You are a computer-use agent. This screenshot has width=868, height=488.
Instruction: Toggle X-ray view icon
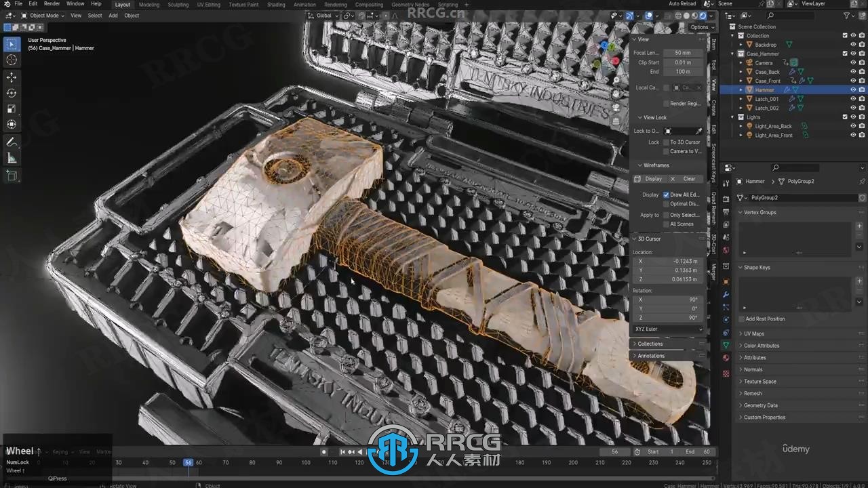pyautogui.click(x=666, y=16)
